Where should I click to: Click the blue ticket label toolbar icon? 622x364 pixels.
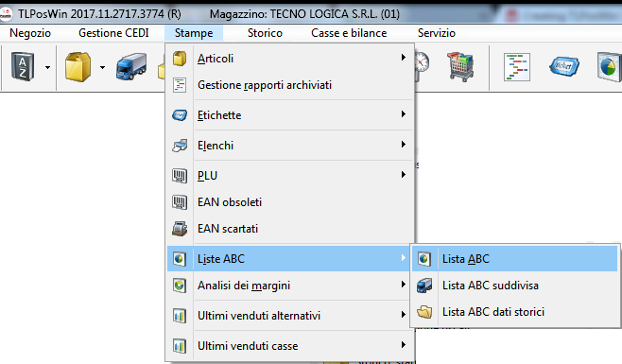pos(564,66)
